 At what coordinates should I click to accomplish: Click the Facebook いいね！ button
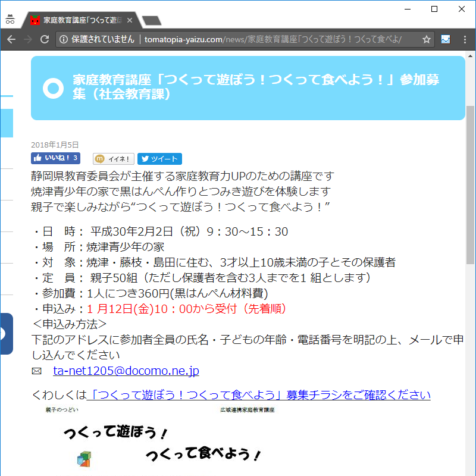coord(55,158)
